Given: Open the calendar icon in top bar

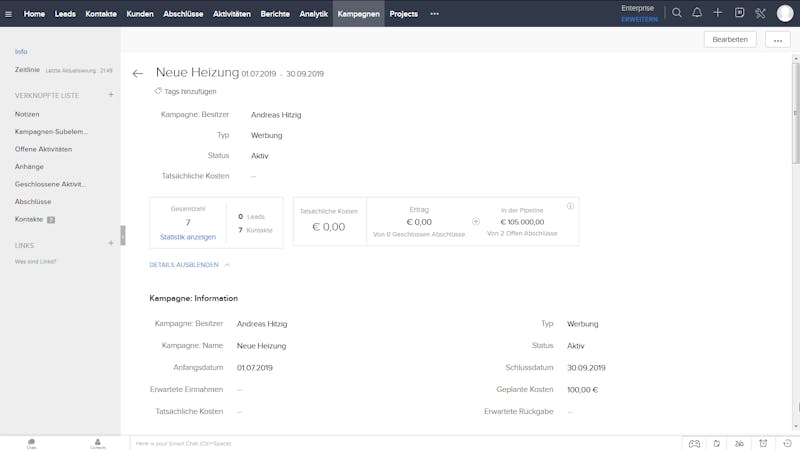Looking at the screenshot, I should [x=739, y=13].
